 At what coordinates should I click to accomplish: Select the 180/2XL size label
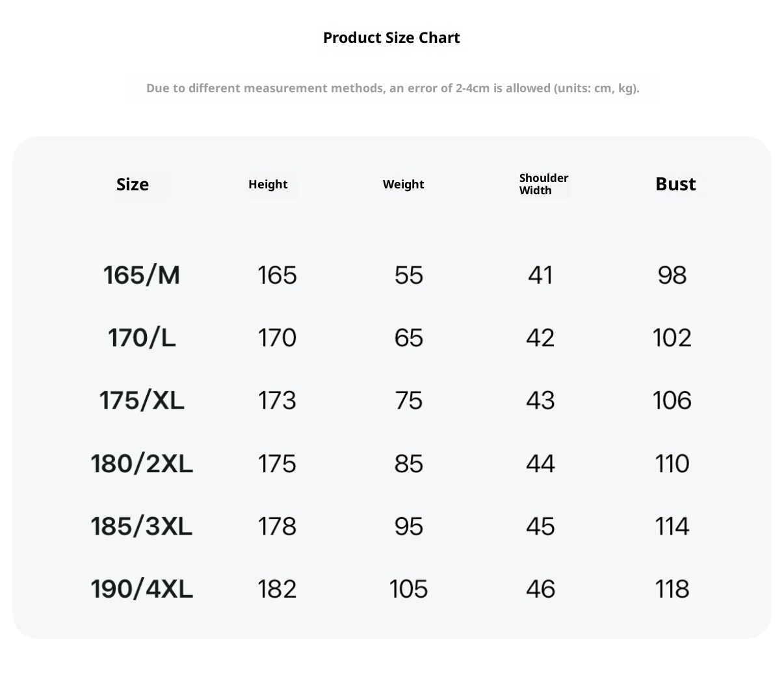[x=142, y=464]
